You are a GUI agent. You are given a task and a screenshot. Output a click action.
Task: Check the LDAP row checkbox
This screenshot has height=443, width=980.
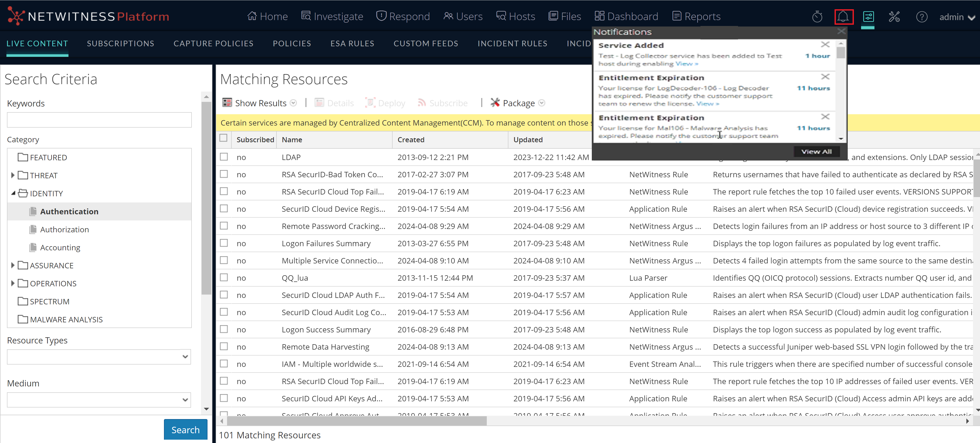[224, 157]
